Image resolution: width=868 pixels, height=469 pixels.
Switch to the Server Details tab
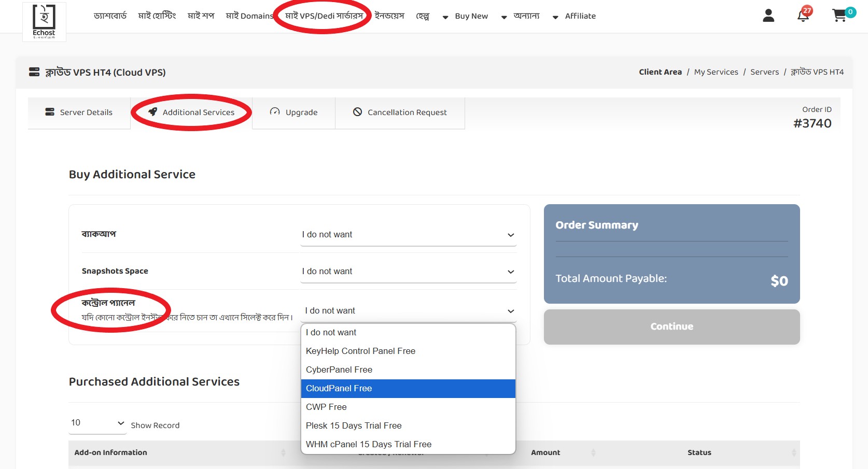[79, 112]
